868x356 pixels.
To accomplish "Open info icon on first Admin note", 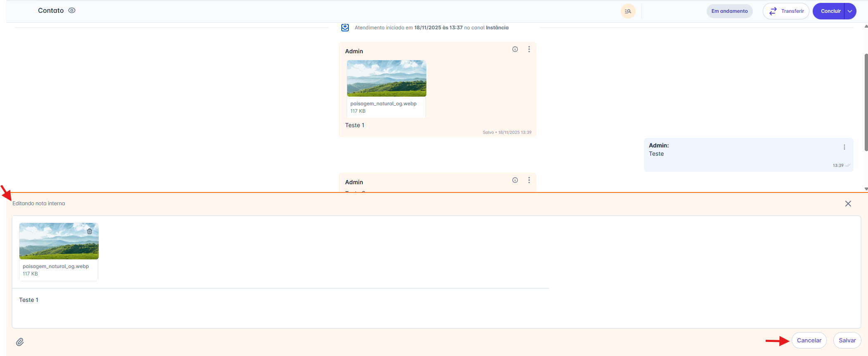I will coord(515,49).
